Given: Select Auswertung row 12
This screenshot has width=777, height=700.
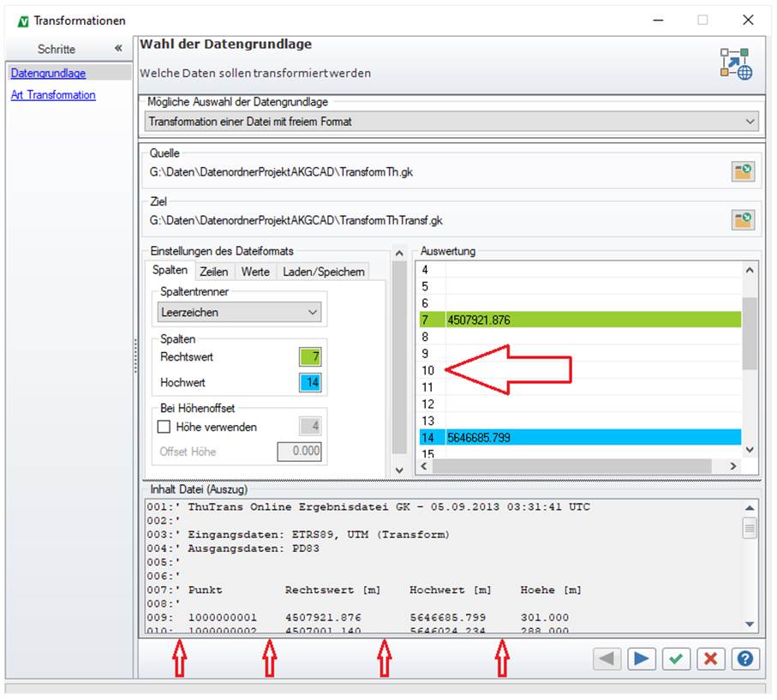Looking at the screenshot, I should tap(580, 404).
